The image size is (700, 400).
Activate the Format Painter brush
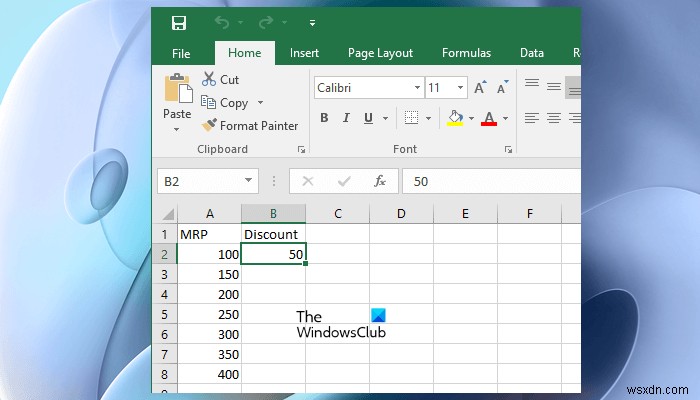point(250,126)
